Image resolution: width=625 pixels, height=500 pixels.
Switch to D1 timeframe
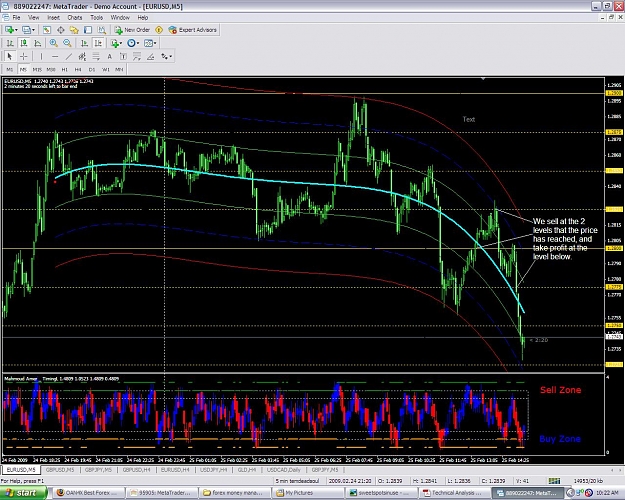[92, 69]
